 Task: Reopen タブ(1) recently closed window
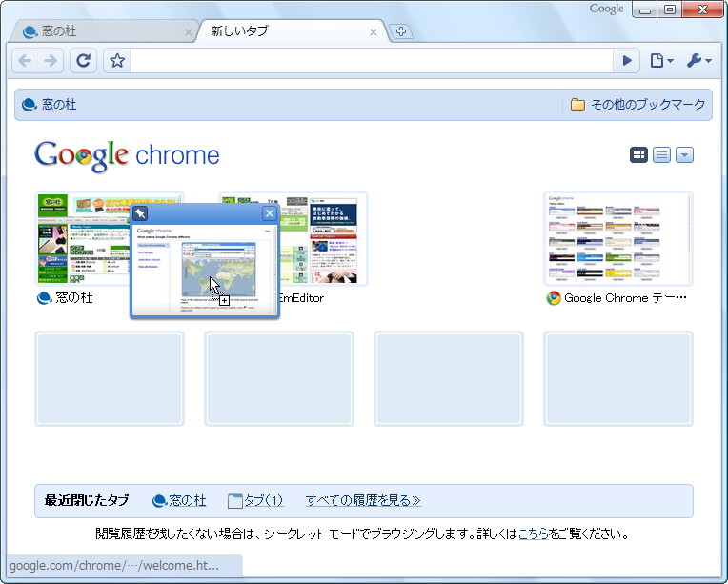pyautogui.click(x=255, y=500)
